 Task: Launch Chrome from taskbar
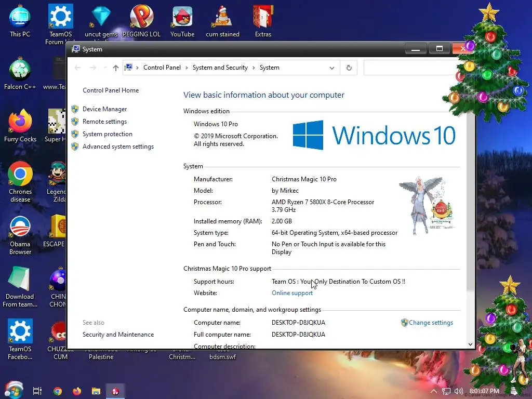58,391
